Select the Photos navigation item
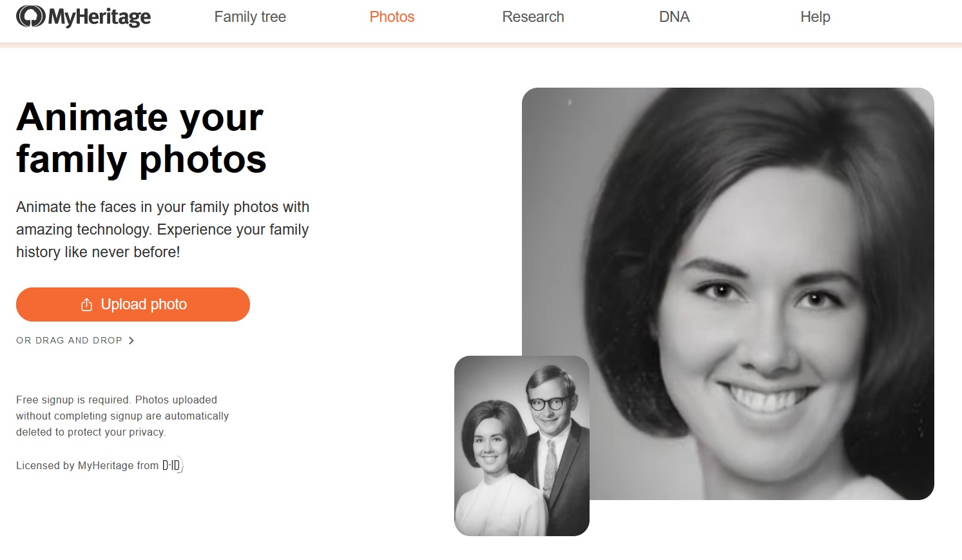The width and height of the screenshot is (962, 560). pyautogui.click(x=392, y=17)
